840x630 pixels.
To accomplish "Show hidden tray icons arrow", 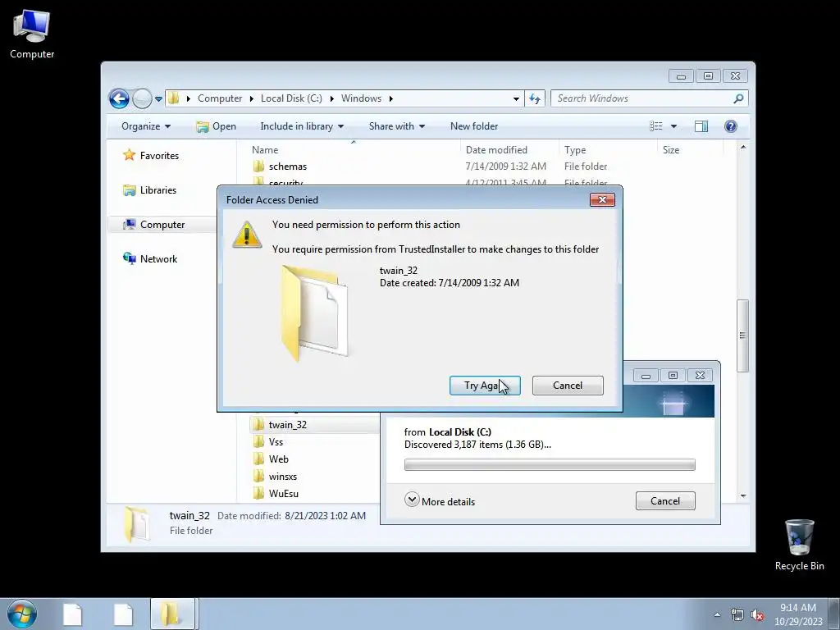I will (717, 614).
